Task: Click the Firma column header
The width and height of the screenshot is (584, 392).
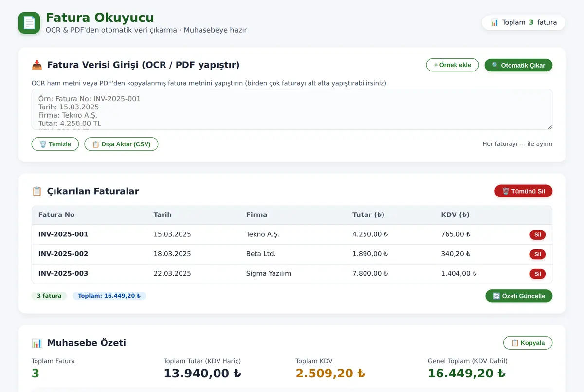Action: [256, 215]
